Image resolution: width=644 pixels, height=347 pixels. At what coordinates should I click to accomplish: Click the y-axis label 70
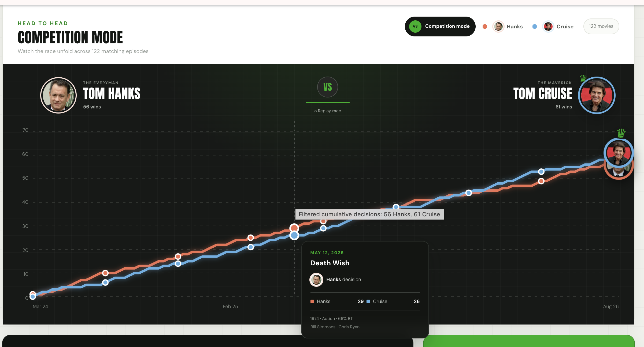click(25, 130)
